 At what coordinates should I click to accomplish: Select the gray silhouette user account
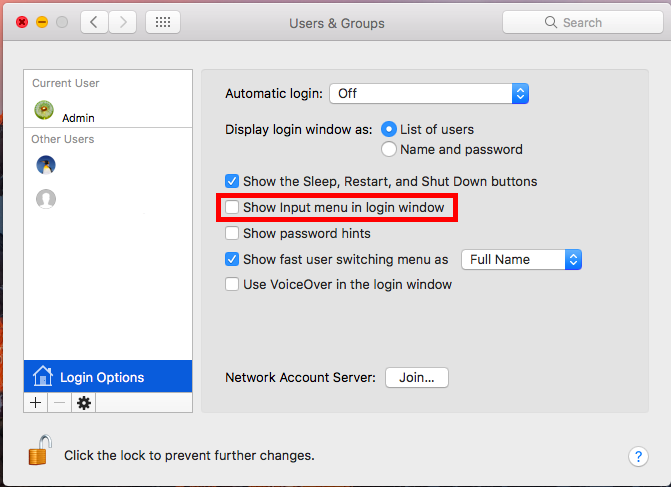[x=45, y=199]
